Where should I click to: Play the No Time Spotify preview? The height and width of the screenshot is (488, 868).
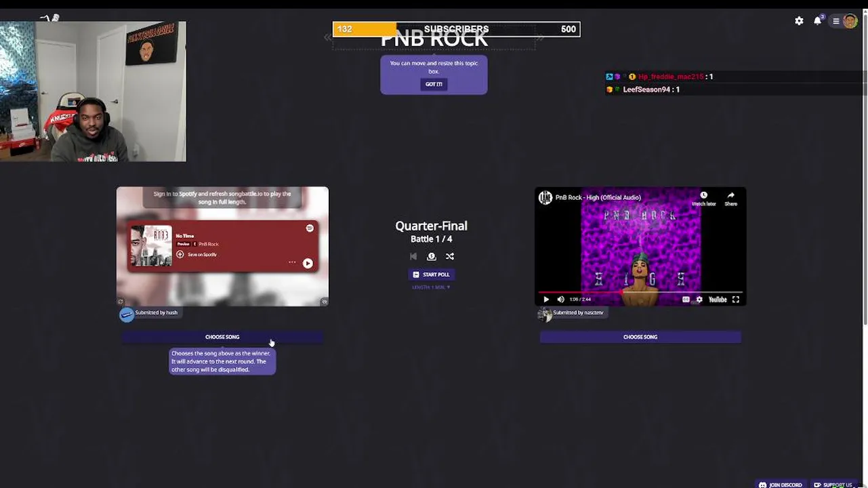(308, 264)
